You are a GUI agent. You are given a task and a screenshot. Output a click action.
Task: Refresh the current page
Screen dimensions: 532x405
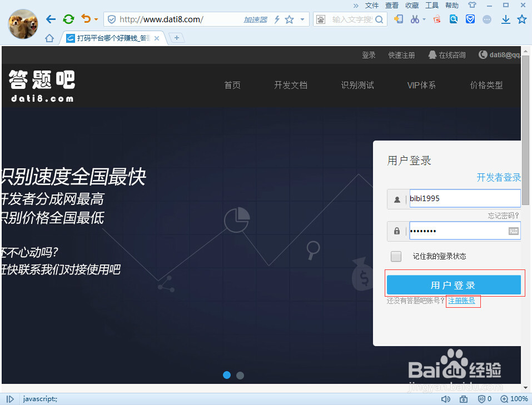click(x=68, y=18)
